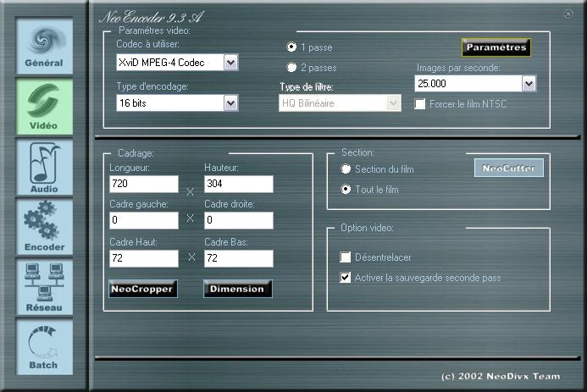The height and width of the screenshot is (392, 587).
Task: Open the Batch sidebar icon
Action: 43,347
